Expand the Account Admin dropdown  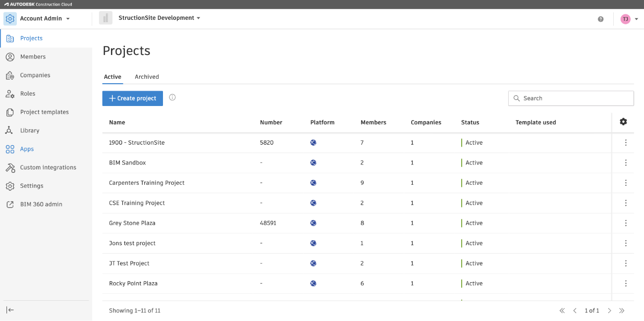[45, 19]
